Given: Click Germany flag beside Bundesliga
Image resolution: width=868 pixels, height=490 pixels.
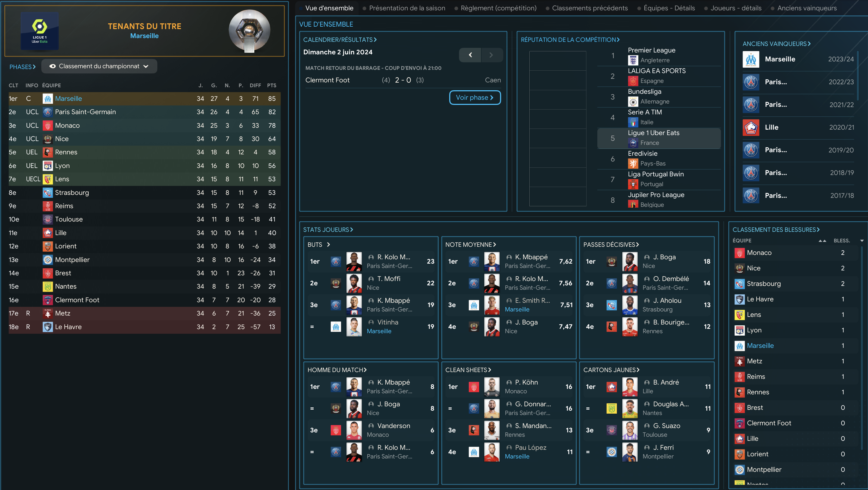Looking at the screenshot, I should (x=633, y=101).
